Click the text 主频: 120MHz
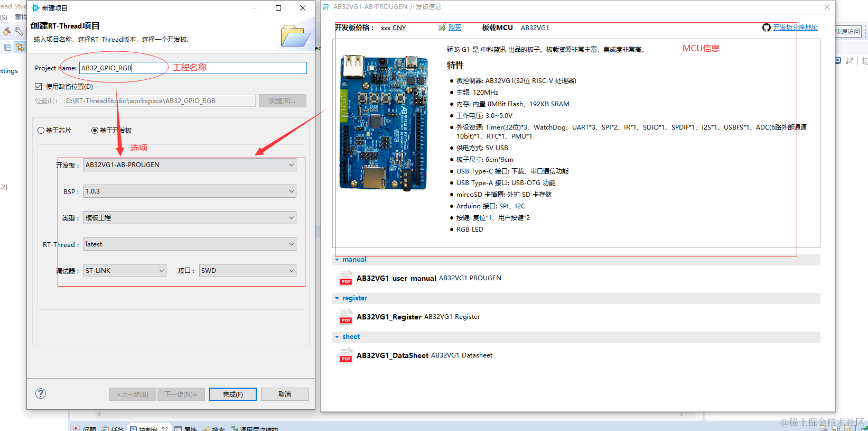The image size is (868, 431). click(x=477, y=93)
